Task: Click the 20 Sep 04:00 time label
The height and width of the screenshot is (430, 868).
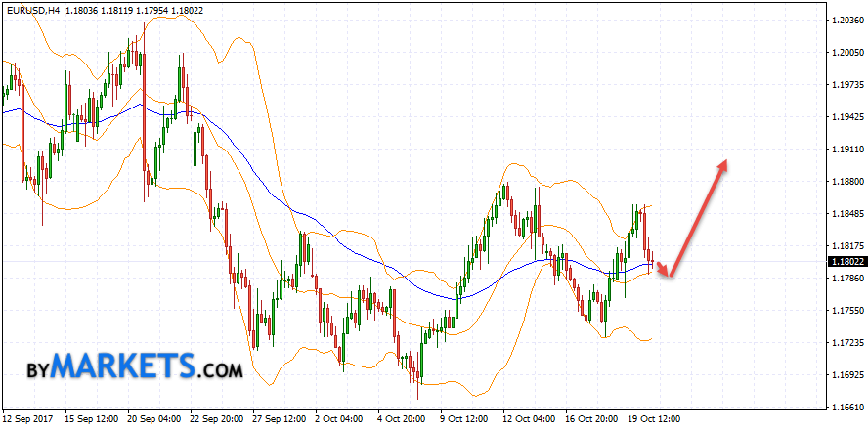Action: tap(156, 419)
